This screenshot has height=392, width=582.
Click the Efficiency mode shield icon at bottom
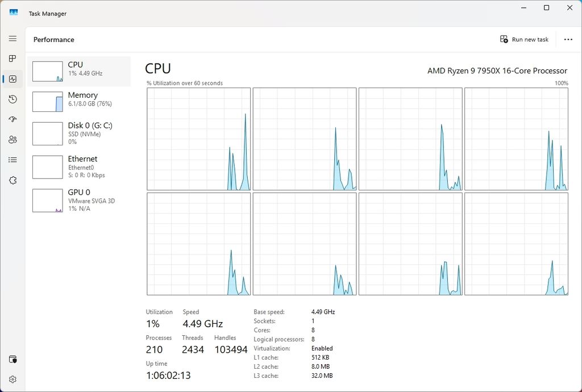tap(13, 360)
